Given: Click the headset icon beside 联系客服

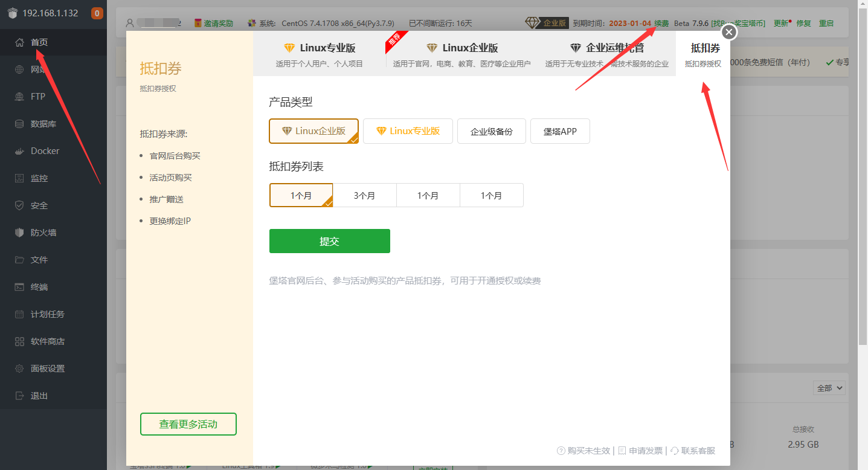Looking at the screenshot, I should [x=675, y=451].
